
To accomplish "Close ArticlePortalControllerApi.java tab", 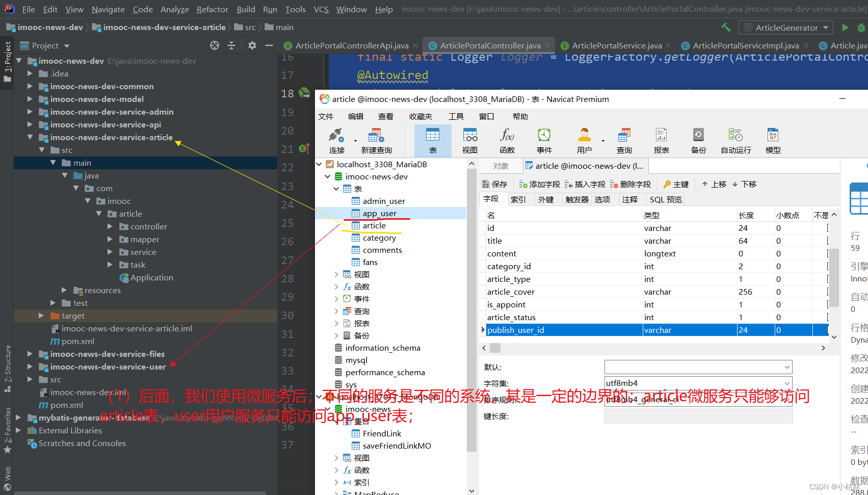I will click(415, 45).
